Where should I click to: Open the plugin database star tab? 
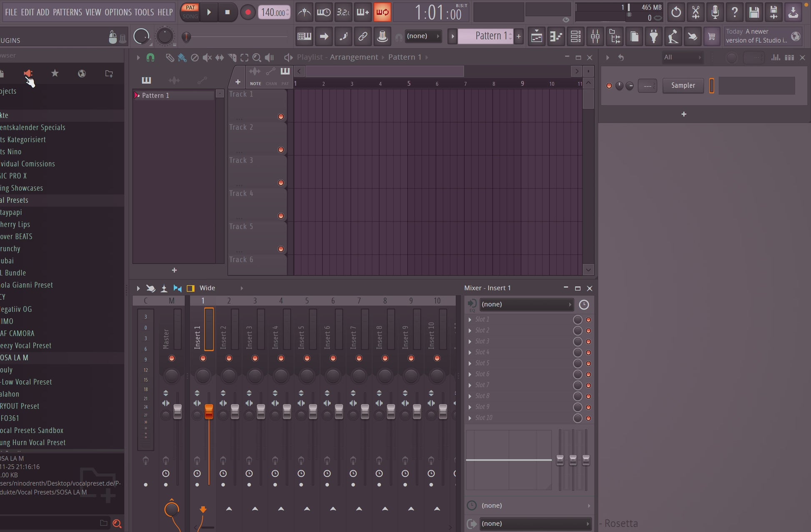coord(55,74)
